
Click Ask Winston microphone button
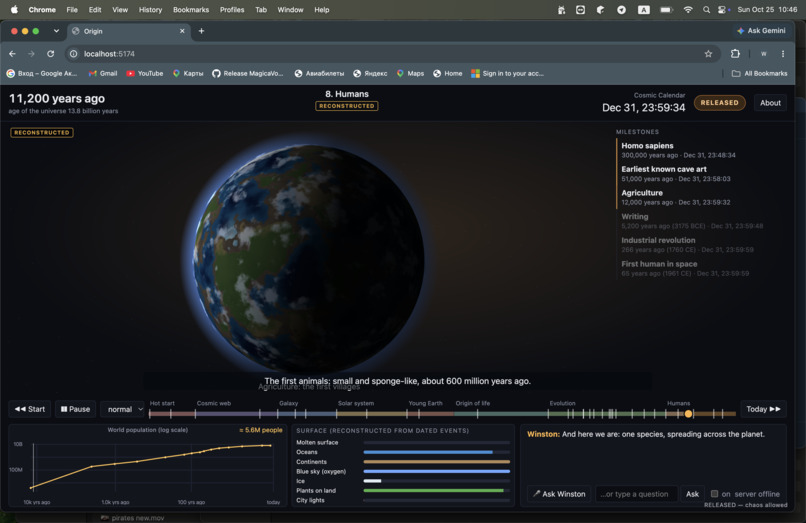(559, 494)
